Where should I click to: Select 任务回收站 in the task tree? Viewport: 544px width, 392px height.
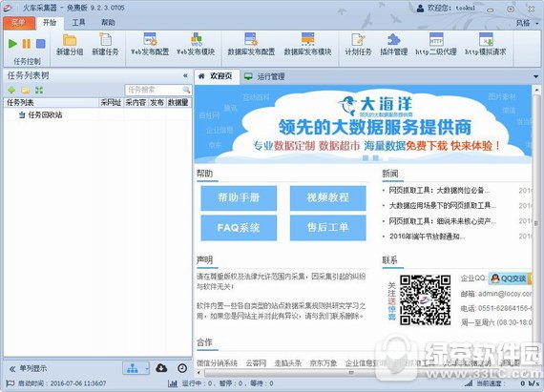(x=45, y=114)
